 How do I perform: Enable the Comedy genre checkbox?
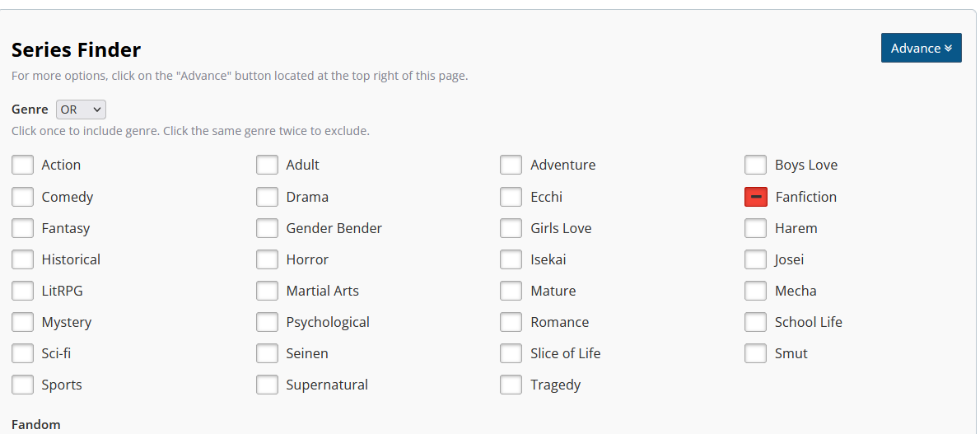pos(23,197)
